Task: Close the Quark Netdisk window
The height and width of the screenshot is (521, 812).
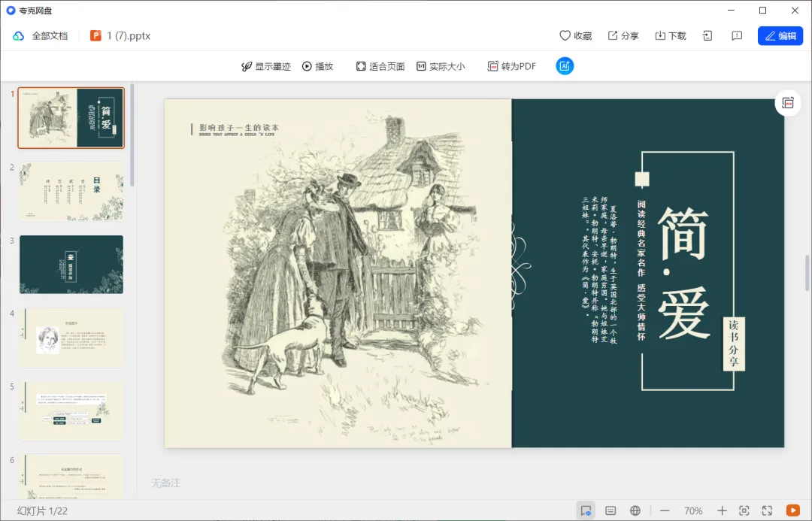Action: 795,11
